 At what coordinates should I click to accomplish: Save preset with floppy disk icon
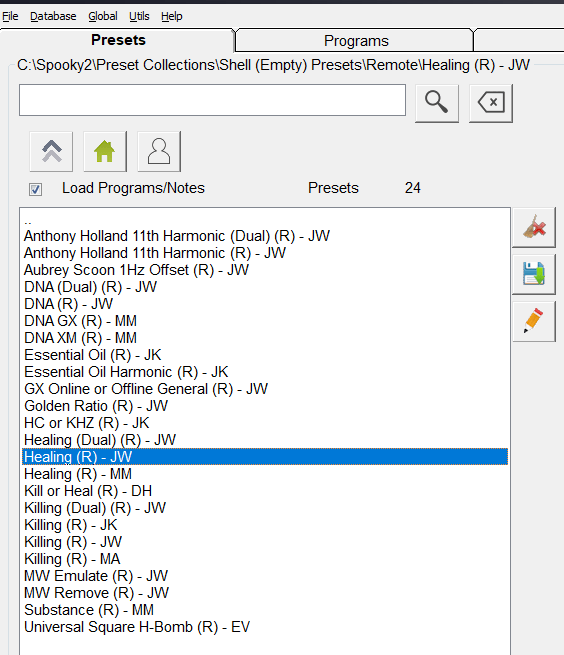pyautogui.click(x=534, y=274)
